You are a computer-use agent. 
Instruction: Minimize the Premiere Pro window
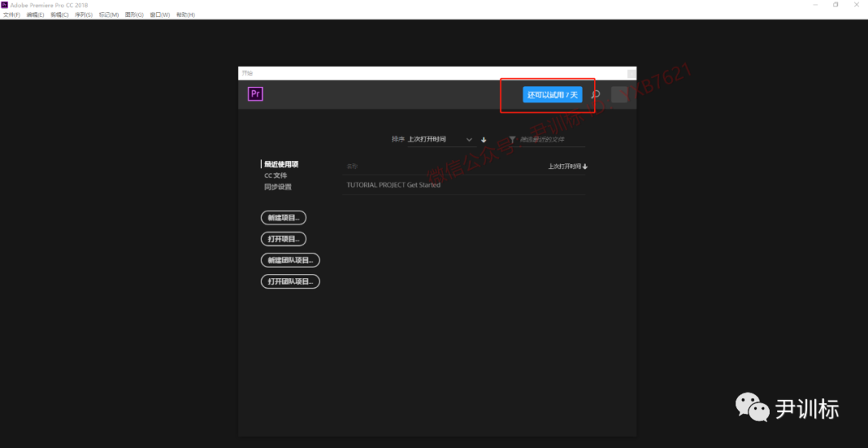coord(816,5)
